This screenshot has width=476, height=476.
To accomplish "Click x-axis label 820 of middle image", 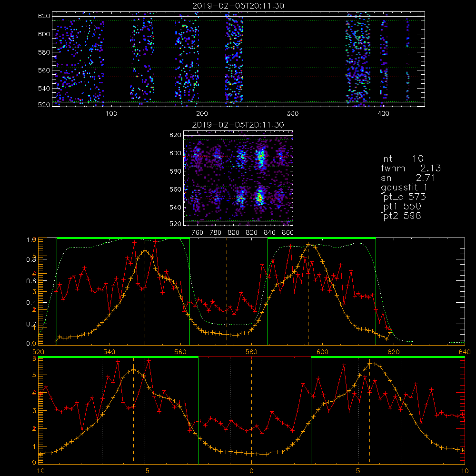I will 252,233.
